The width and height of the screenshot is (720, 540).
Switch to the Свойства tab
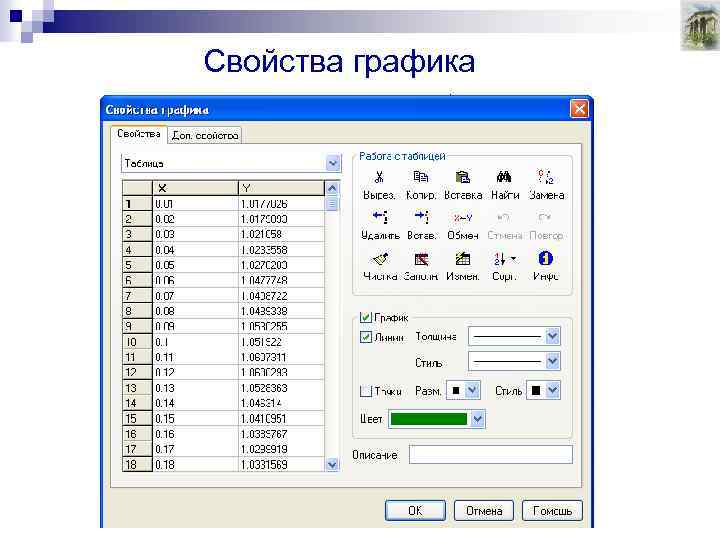pos(139,134)
